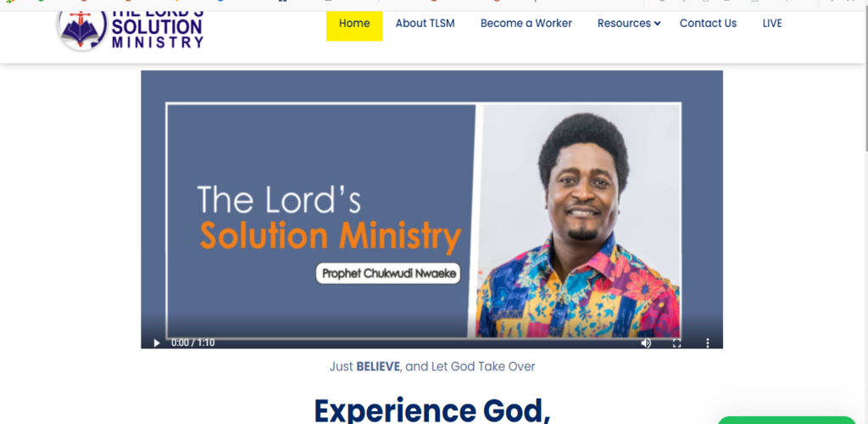Click the 'Just BELIEVE' tagline text
Screen dimensions: 868x424
pyautogui.click(x=432, y=366)
